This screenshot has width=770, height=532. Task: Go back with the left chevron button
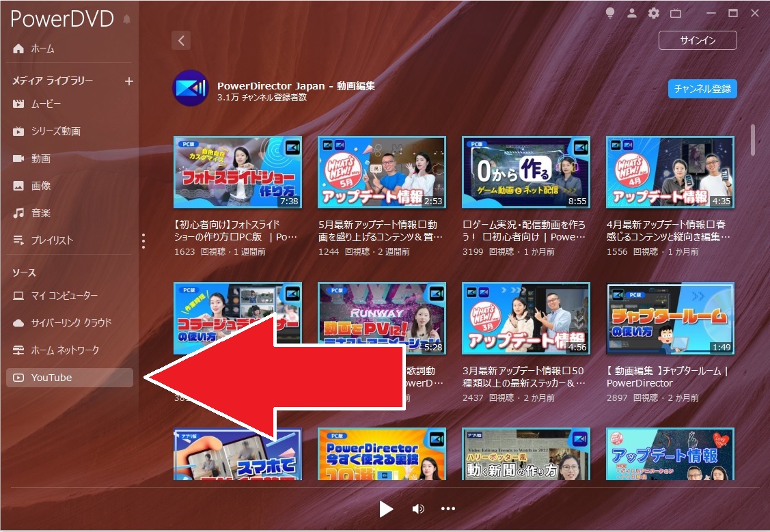[181, 40]
